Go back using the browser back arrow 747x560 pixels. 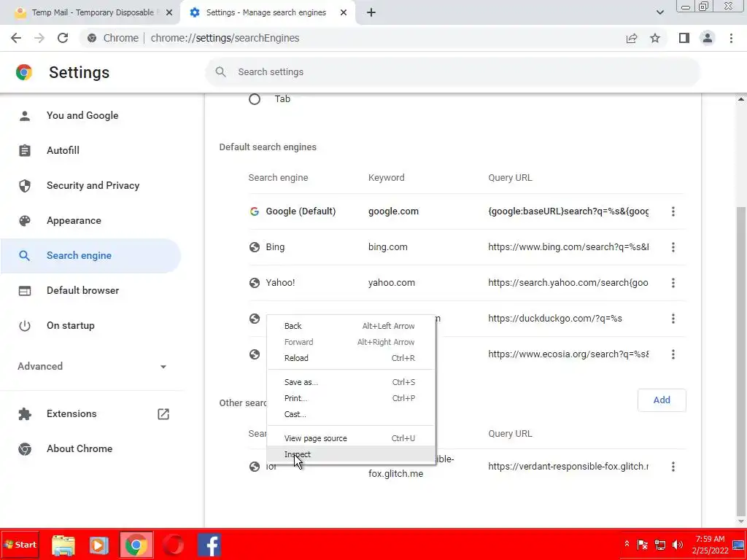16,38
